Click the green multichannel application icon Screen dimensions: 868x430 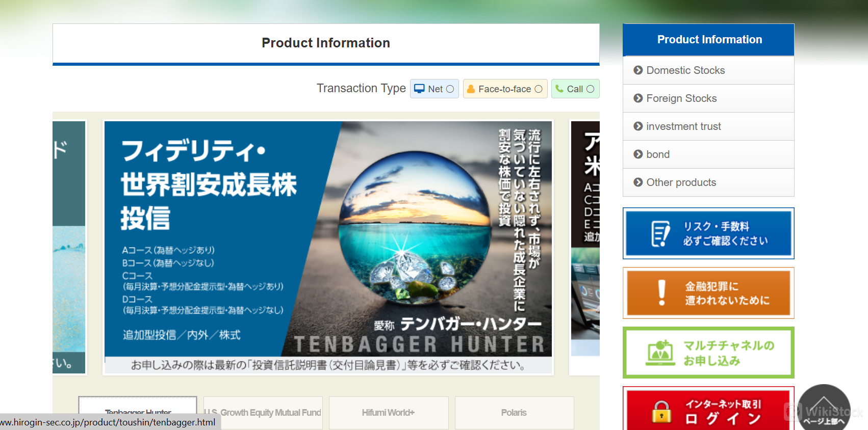(x=660, y=353)
